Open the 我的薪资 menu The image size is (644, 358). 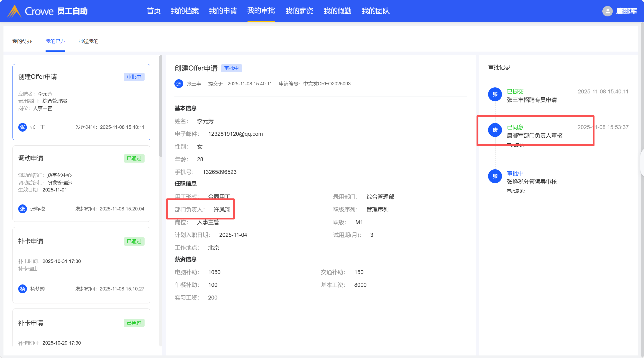[299, 11]
